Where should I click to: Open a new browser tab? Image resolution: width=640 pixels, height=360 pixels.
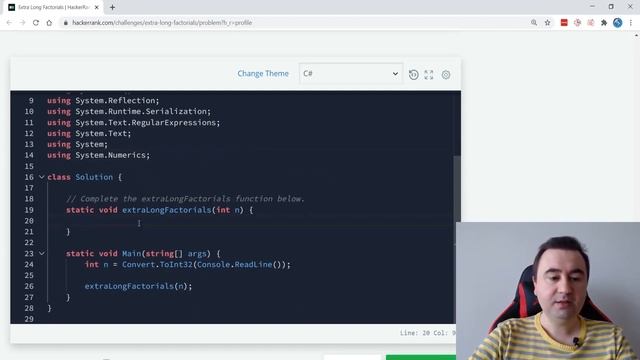point(112,7)
